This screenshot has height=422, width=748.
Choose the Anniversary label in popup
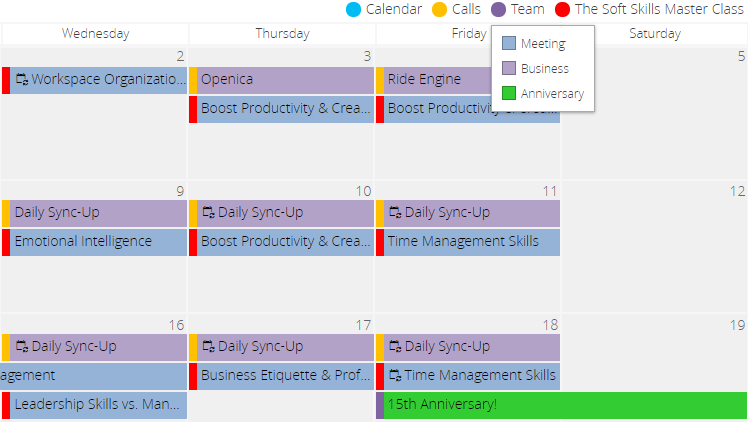552,93
